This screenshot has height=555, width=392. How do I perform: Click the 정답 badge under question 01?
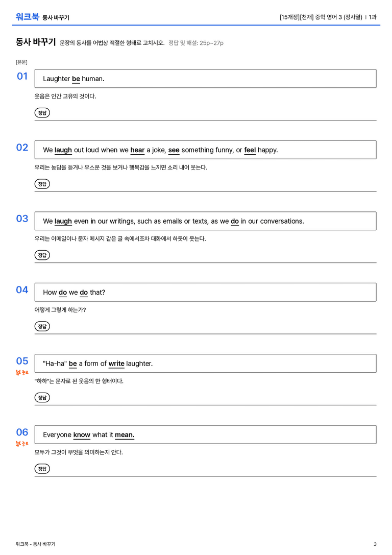[x=42, y=112]
